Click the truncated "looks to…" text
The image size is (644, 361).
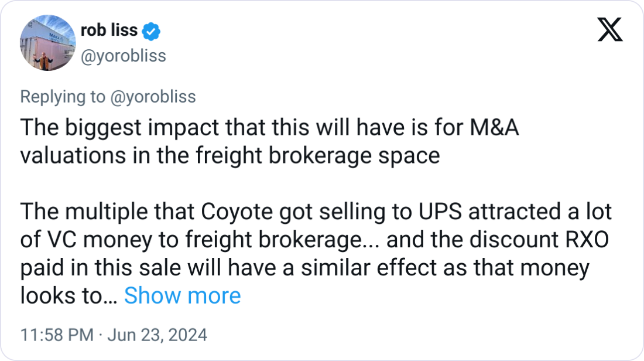pos(68,296)
